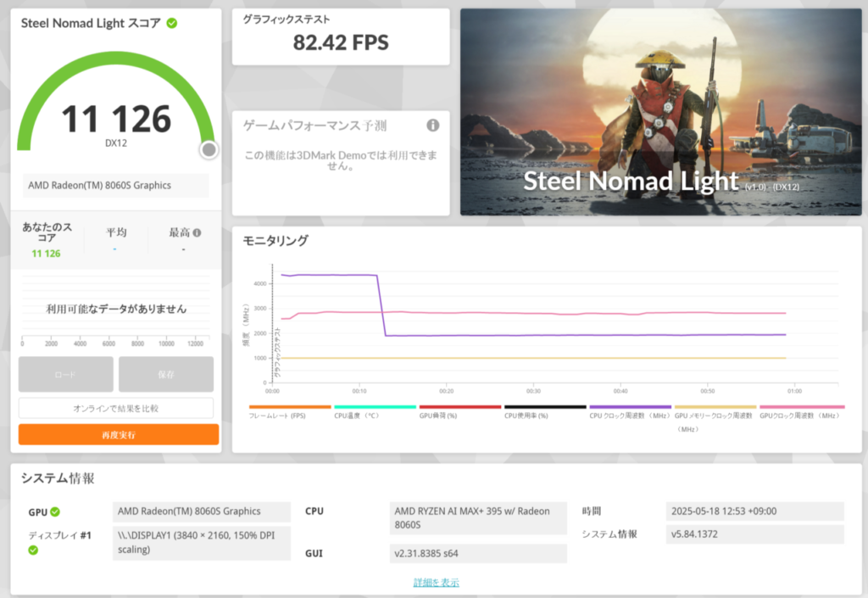Click the info icon next to 最高 label

(x=197, y=233)
